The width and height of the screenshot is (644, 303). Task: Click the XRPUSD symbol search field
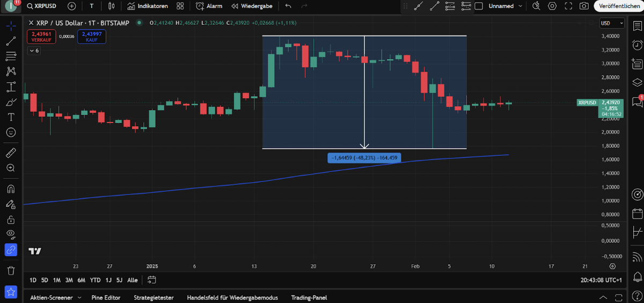pyautogui.click(x=42, y=6)
